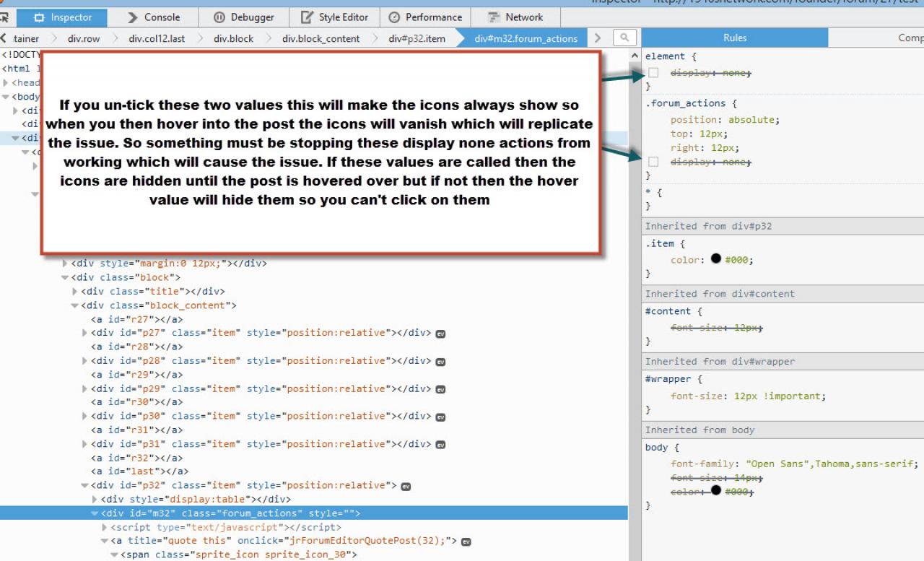
Task: Select div.block_content in the breadcrumb
Action: coord(321,38)
